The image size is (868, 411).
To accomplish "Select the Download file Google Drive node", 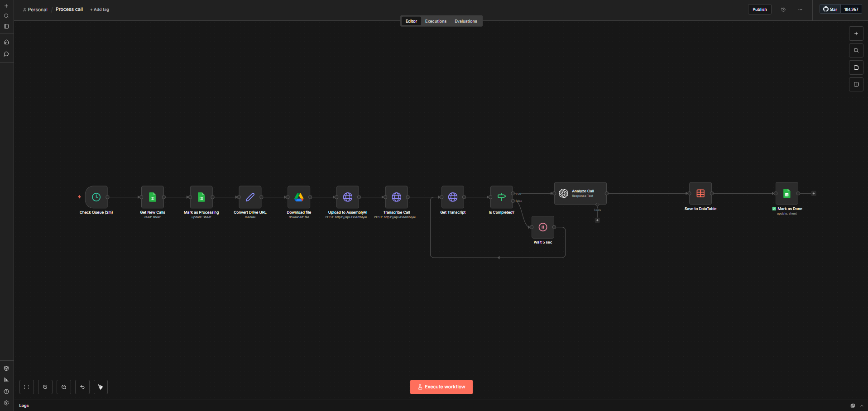I will [299, 197].
